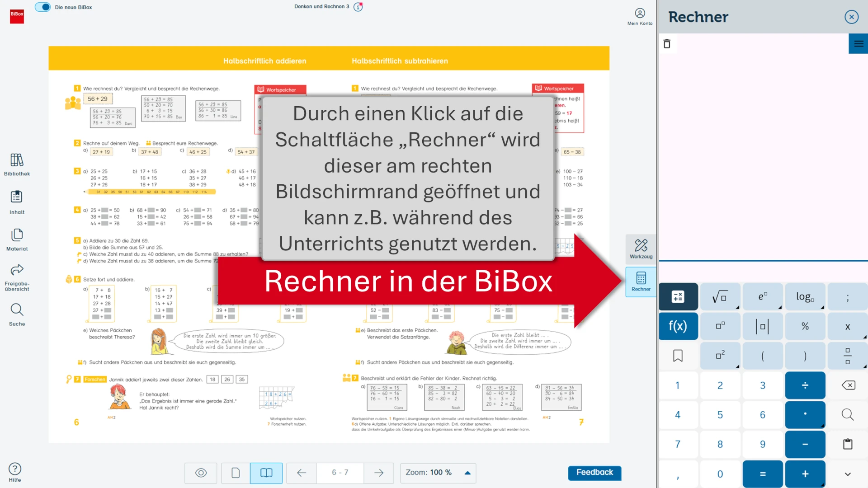Image resolution: width=868 pixels, height=488 pixels.
Task: Open the Werkzeug tools panel
Action: tap(641, 249)
